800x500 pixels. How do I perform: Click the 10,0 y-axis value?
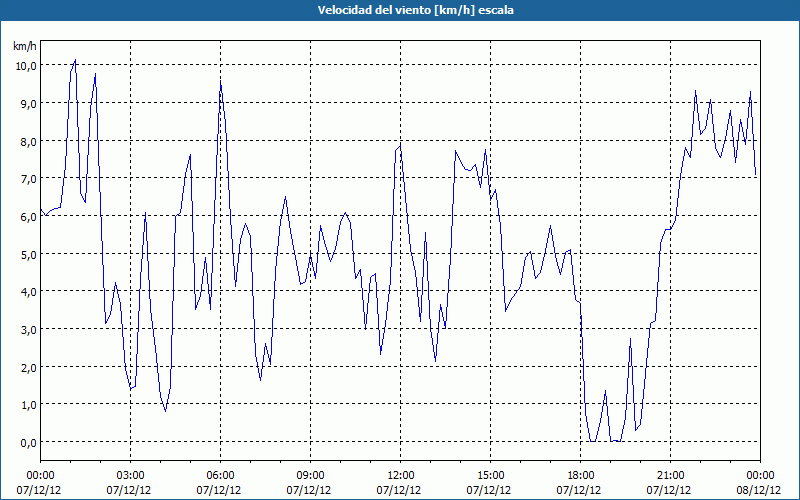pos(26,66)
